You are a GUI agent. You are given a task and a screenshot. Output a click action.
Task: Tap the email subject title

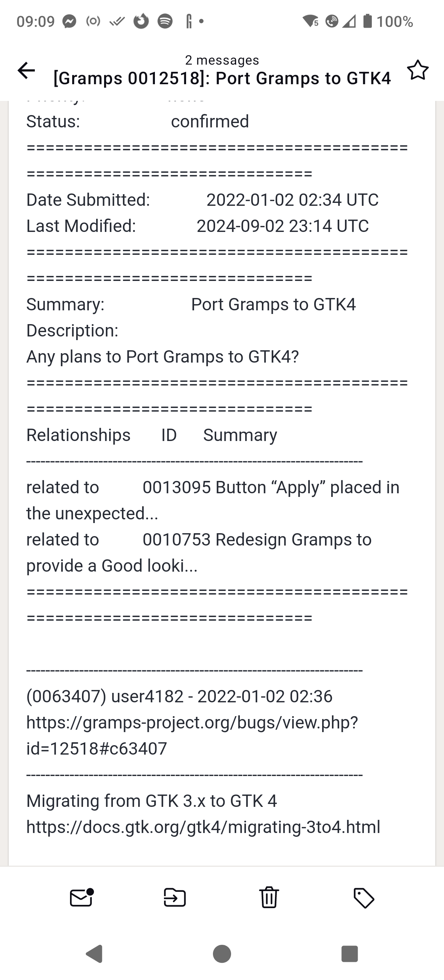(222, 78)
